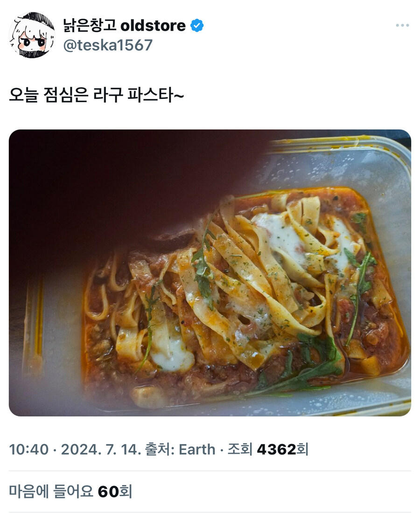Click the blue verified badge icon

tap(197, 26)
